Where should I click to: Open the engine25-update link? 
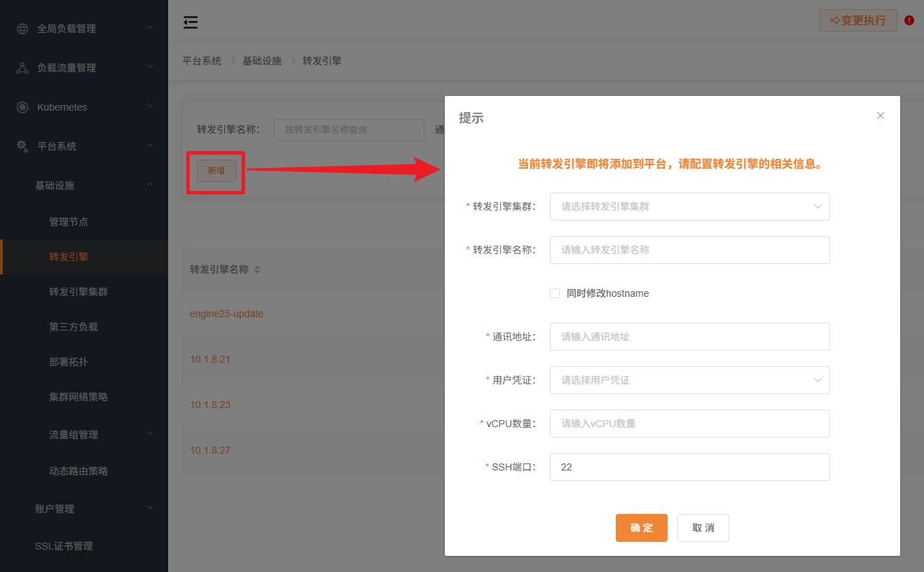(x=226, y=314)
